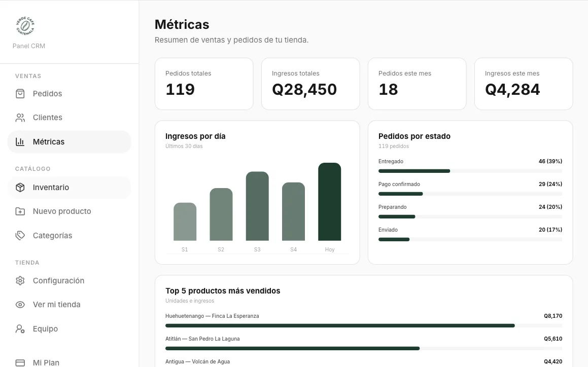Click the S1 bar in the chart

click(x=185, y=222)
